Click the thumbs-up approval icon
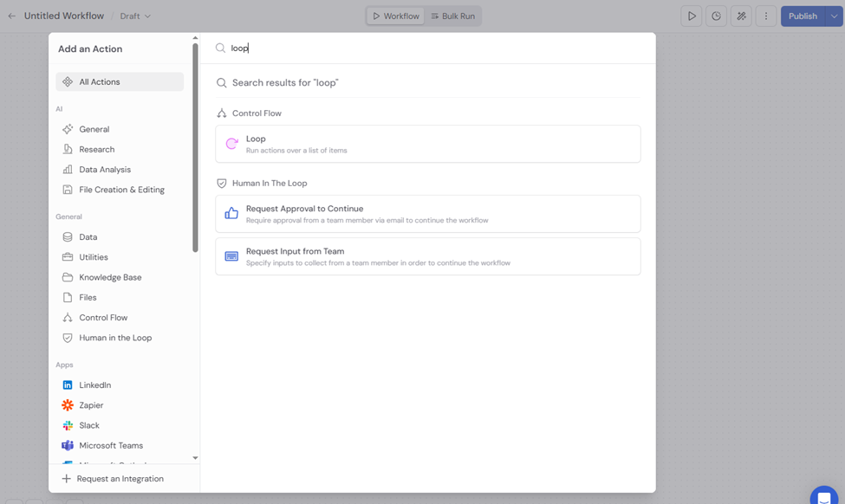Viewport: 845px width, 504px height. pos(231,213)
